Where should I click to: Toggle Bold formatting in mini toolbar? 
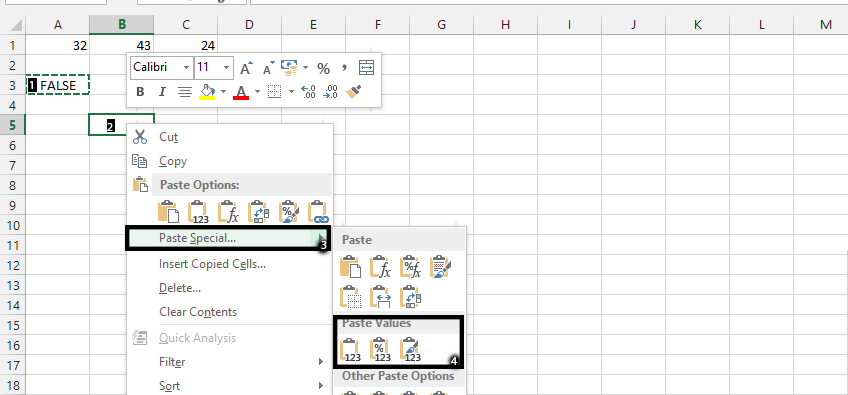click(140, 92)
